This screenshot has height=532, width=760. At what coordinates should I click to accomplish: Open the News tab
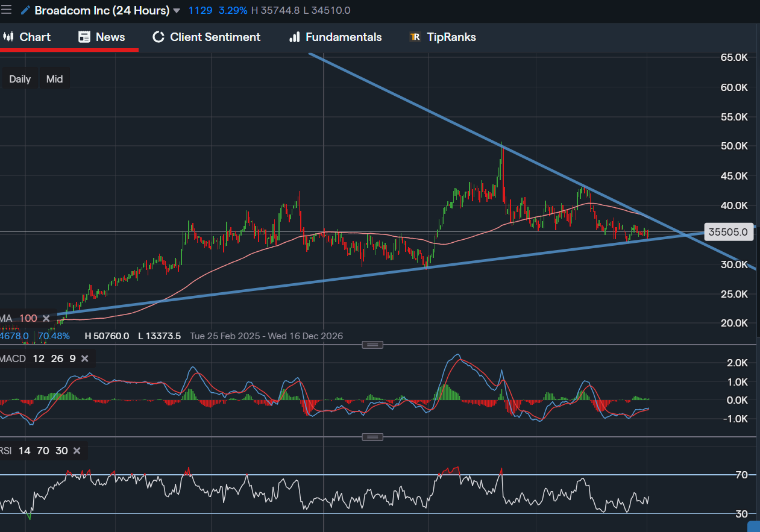101,37
